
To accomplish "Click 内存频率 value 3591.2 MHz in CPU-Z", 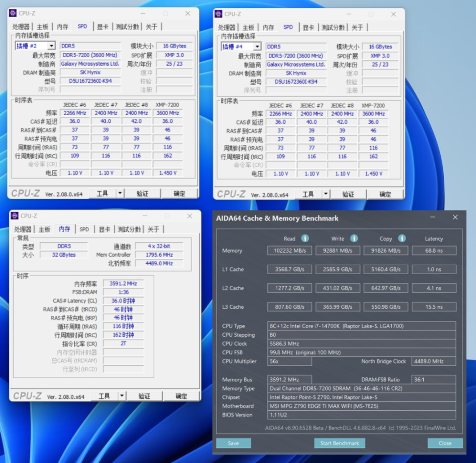I will [x=123, y=283].
